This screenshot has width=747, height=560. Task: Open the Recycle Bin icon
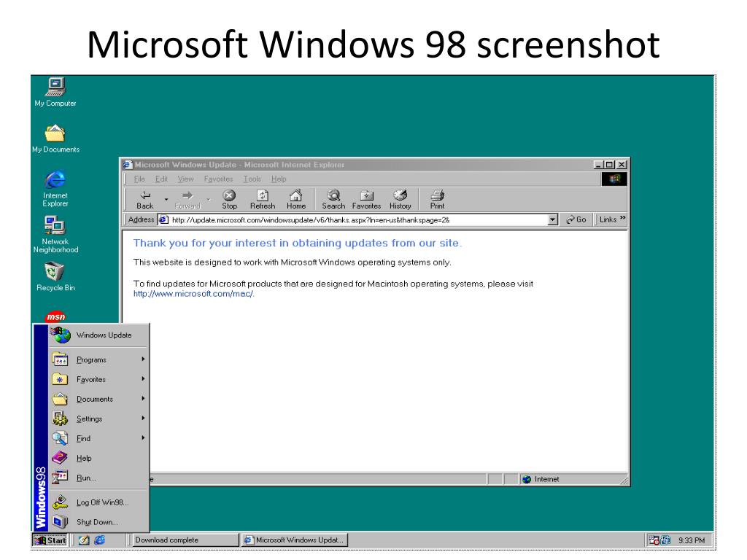pyautogui.click(x=55, y=276)
